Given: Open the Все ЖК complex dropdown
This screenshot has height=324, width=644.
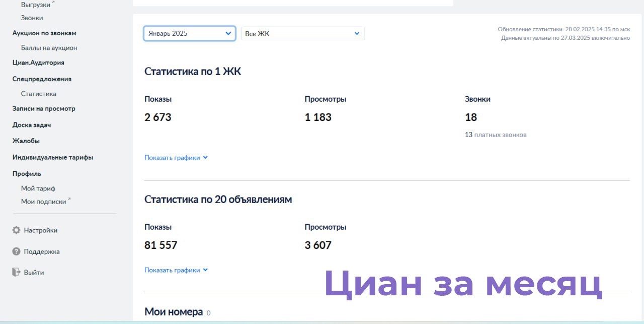Looking at the screenshot, I should (303, 34).
